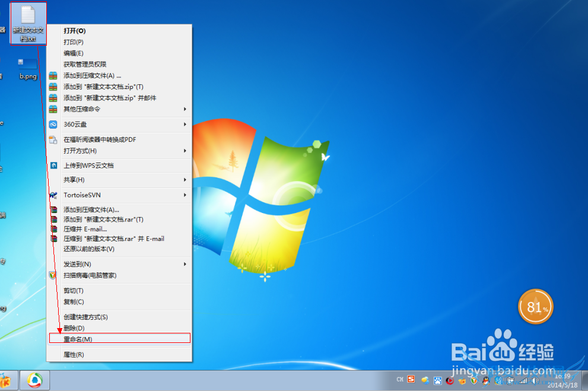Open the network signal bars tray icon
Image resolution: width=588 pixels, height=391 pixels.
click(x=523, y=381)
